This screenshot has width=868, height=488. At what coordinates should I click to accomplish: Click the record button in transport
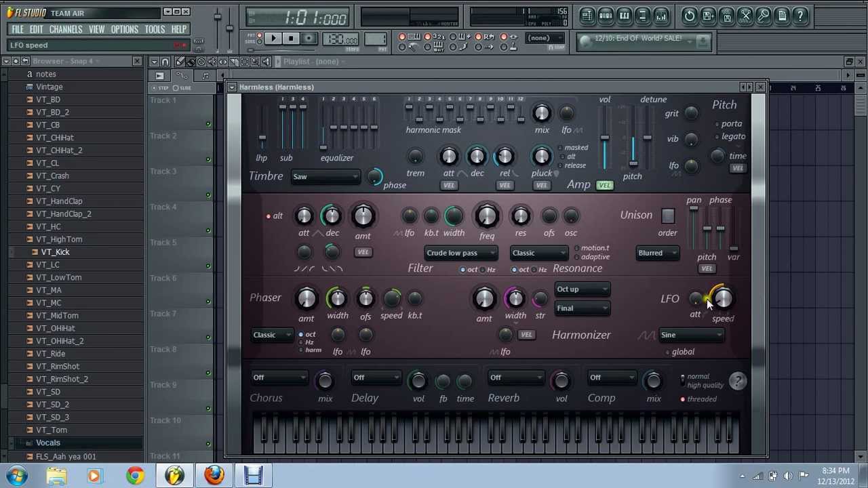[x=309, y=39]
